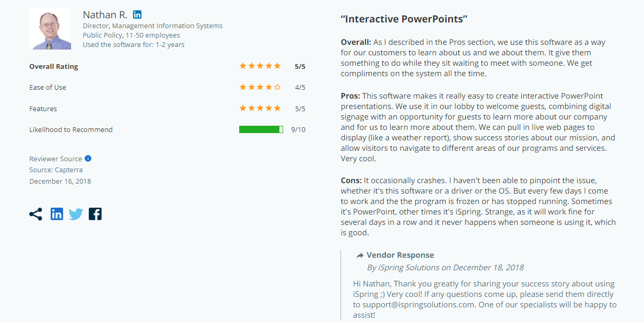
Task: Click the "Interactive PowerPoints" review title
Action: 404,19
